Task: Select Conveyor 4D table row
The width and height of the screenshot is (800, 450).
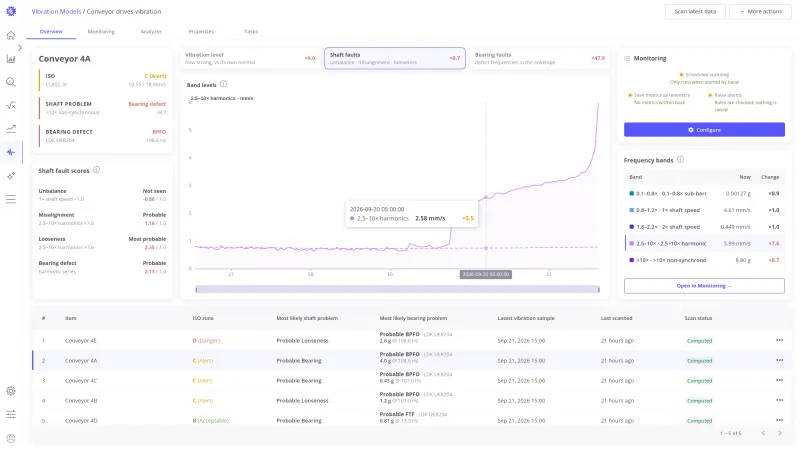Action: (413, 420)
